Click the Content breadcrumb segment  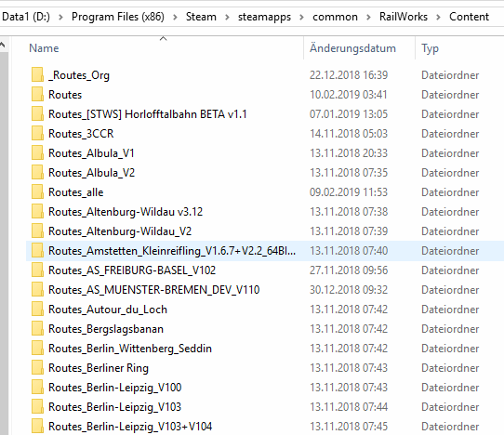coord(469,17)
